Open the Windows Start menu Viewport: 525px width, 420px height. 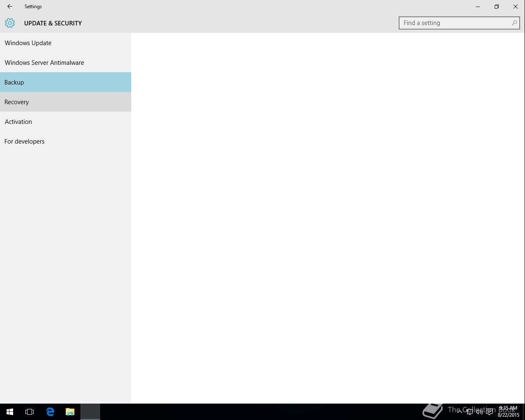(10, 412)
